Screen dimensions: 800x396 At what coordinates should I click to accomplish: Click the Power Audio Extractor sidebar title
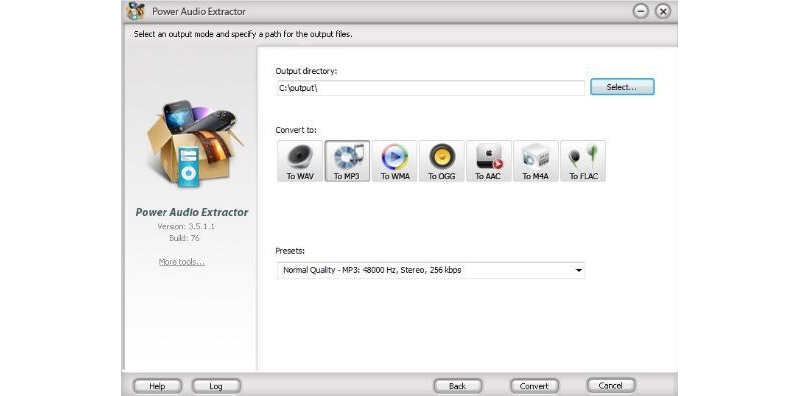tap(192, 212)
